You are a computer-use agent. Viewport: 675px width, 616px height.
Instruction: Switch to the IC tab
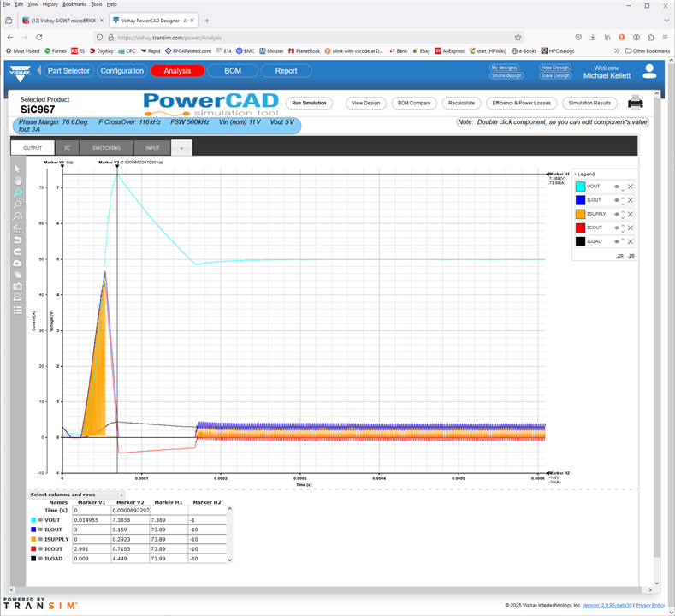pos(67,148)
